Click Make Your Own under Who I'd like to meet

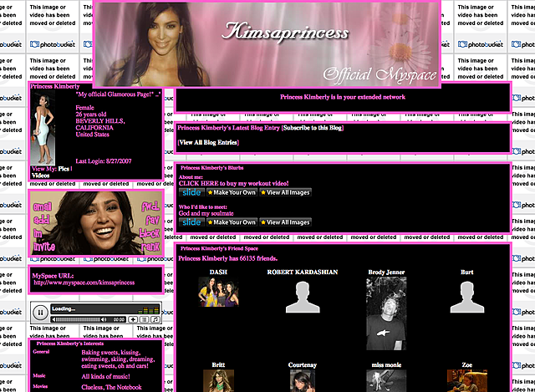(232, 222)
